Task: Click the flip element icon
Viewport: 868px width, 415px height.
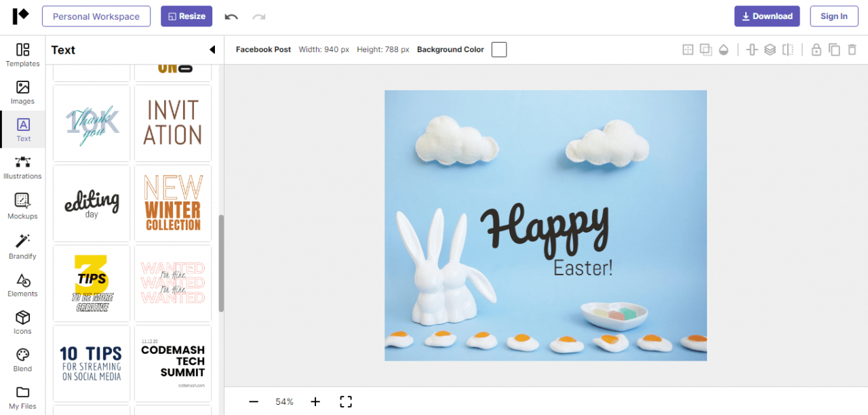Action: (x=787, y=49)
